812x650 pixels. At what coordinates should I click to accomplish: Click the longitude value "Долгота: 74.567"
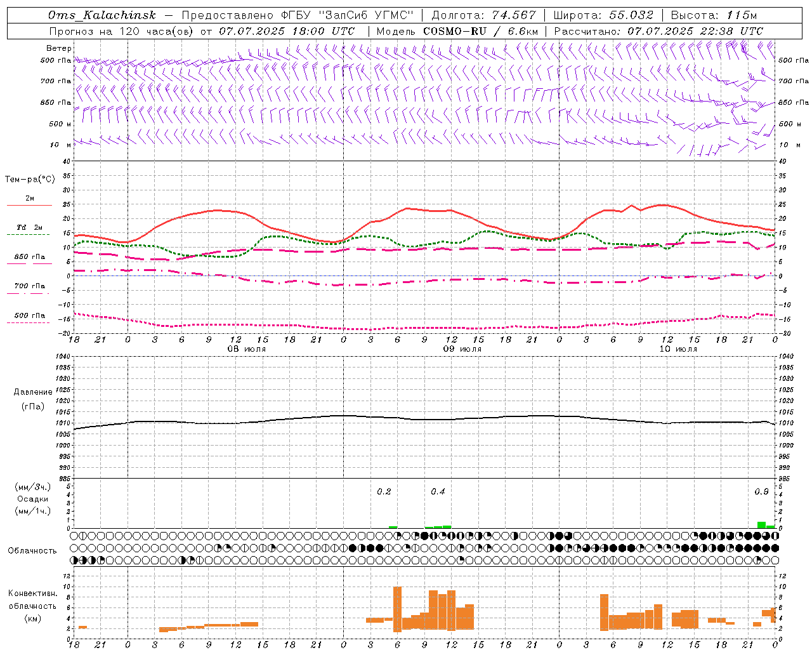pos(484,15)
